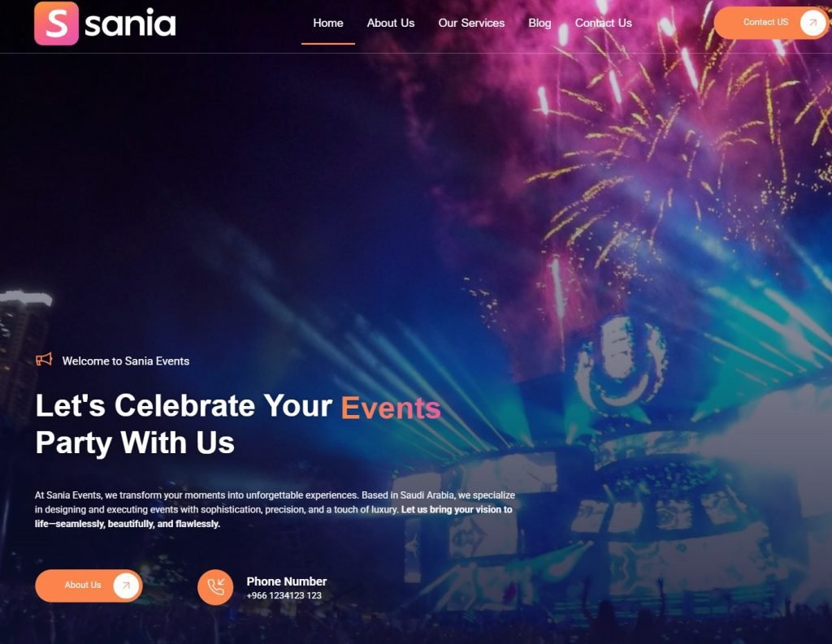The height and width of the screenshot is (644, 832).
Task: Click the sania wordmark in header
Action: pos(131,24)
